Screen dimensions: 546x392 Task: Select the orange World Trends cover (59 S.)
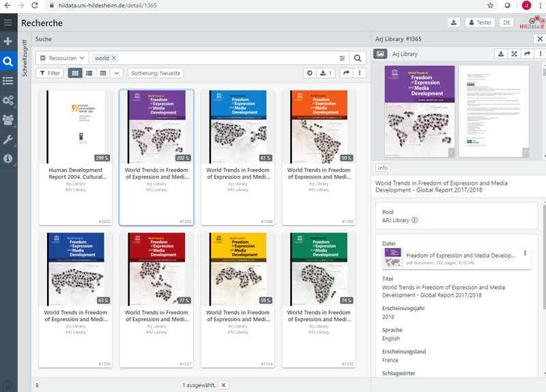point(319,127)
